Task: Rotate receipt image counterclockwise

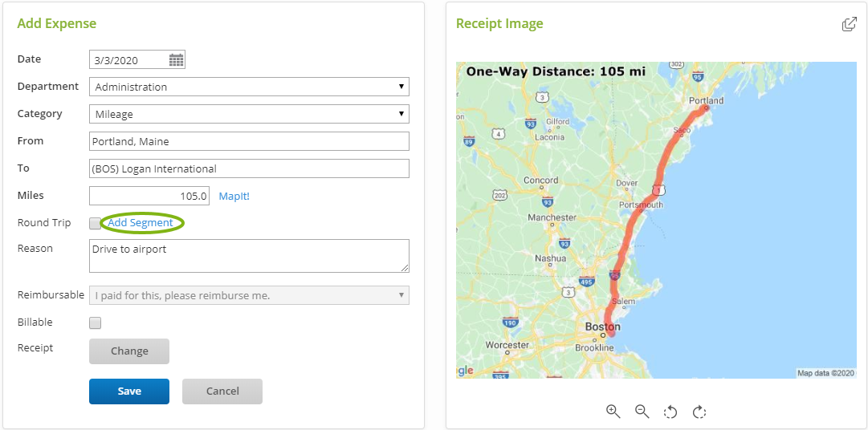Action: coord(670,412)
